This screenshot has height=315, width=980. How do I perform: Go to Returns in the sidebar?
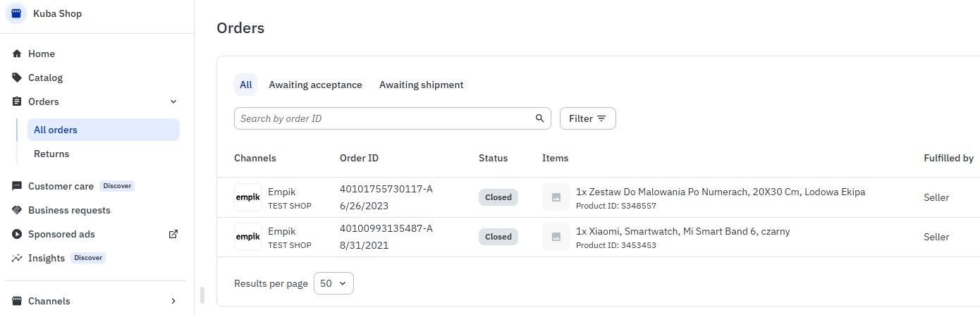pyautogui.click(x=51, y=154)
